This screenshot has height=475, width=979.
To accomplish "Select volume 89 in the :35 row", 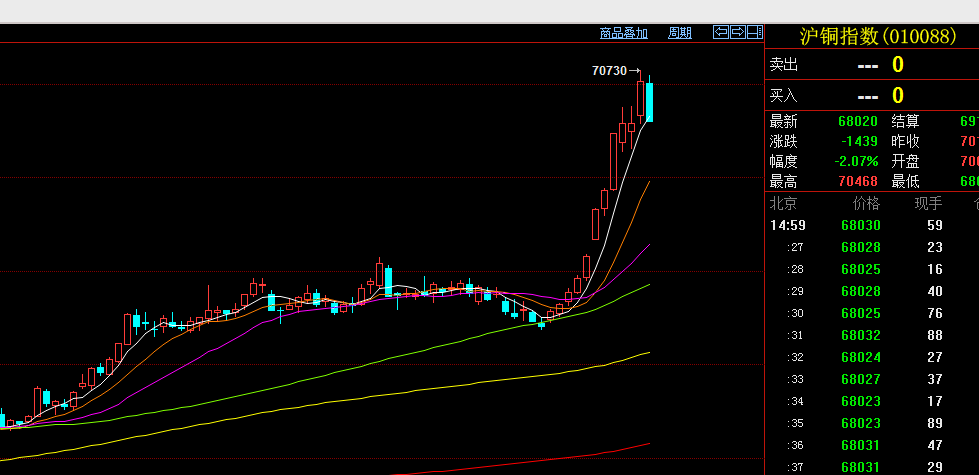I will click(x=935, y=423).
